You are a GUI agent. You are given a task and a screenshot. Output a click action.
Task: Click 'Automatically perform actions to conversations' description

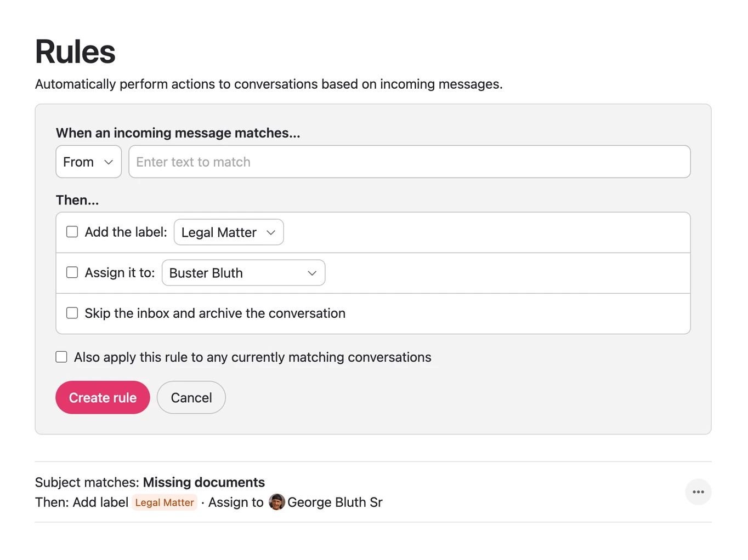269,84
